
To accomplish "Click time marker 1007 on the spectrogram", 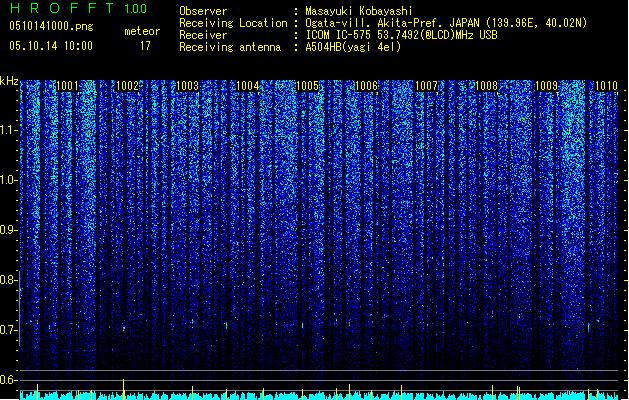I will [x=426, y=86].
